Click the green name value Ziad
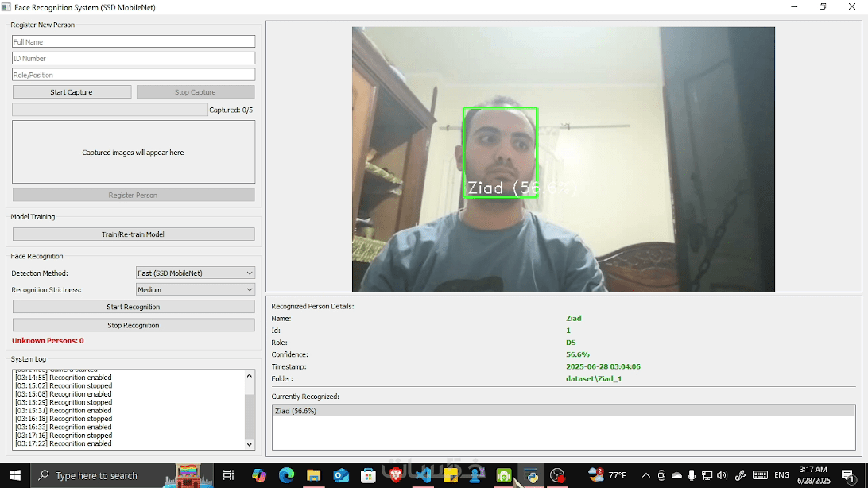Viewport: 868px width, 488px height. pos(574,318)
